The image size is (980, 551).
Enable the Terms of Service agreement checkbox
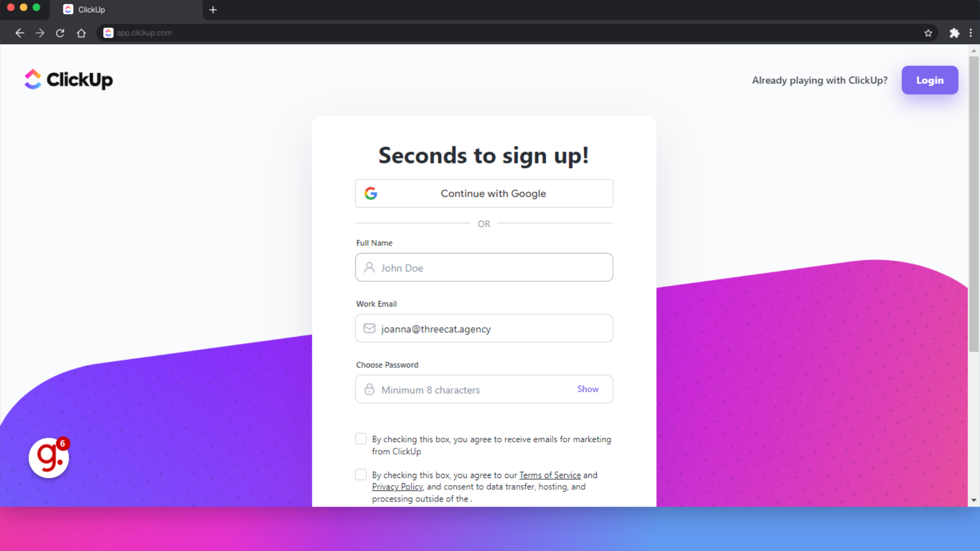pyautogui.click(x=361, y=473)
